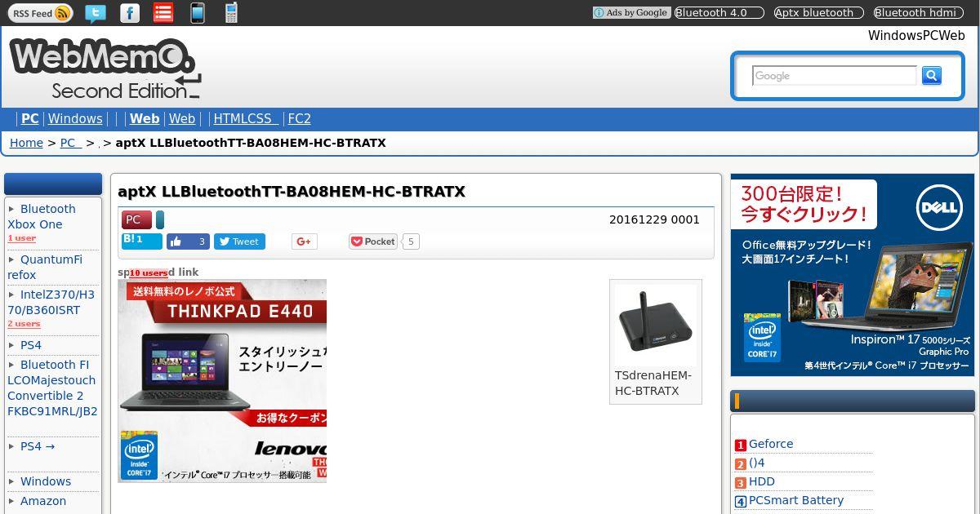Open ranked item 1 Geforce

coord(771,444)
